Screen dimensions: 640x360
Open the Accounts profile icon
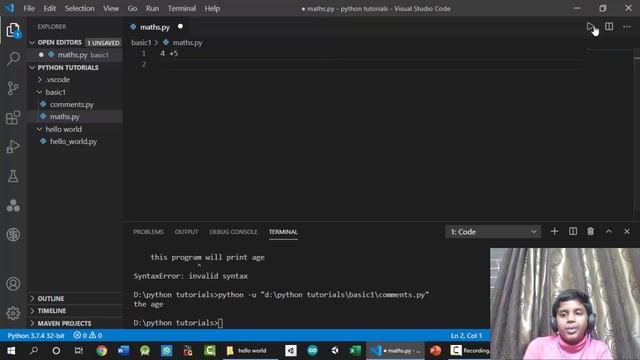click(x=13, y=284)
